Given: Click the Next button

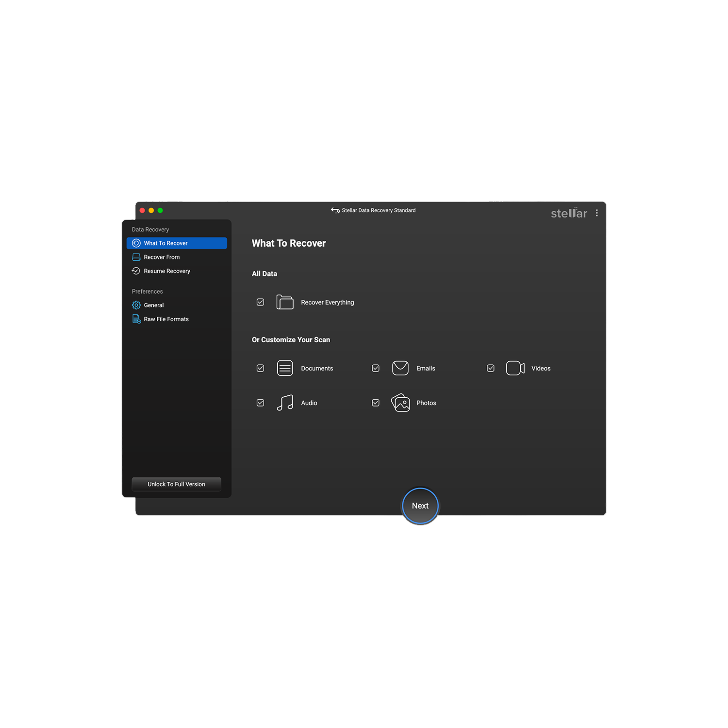Looking at the screenshot, I should [420, 505].
